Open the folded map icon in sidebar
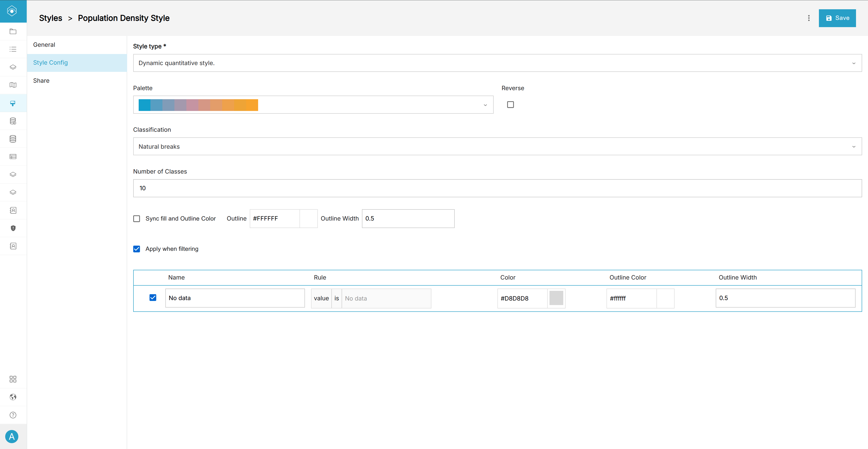 tap(13, 85)
